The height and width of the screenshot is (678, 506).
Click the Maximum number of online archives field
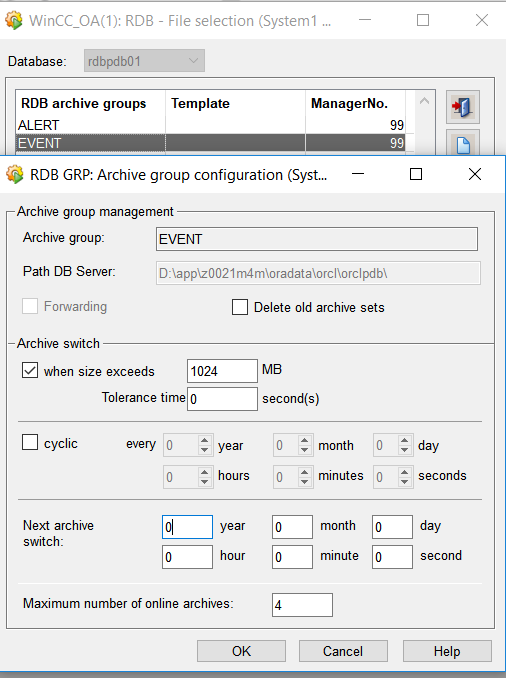click(302, 604)
